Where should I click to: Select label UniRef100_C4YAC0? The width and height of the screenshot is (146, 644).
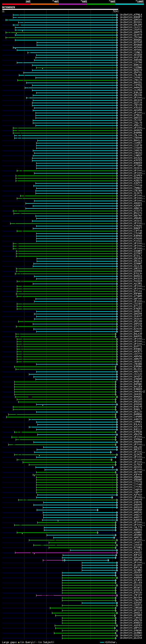coord(131,77)
